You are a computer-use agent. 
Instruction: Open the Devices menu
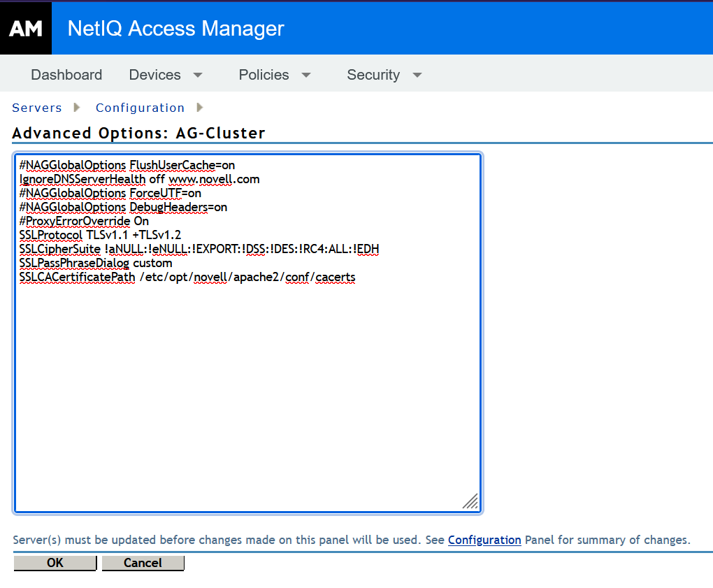(154, 74)
